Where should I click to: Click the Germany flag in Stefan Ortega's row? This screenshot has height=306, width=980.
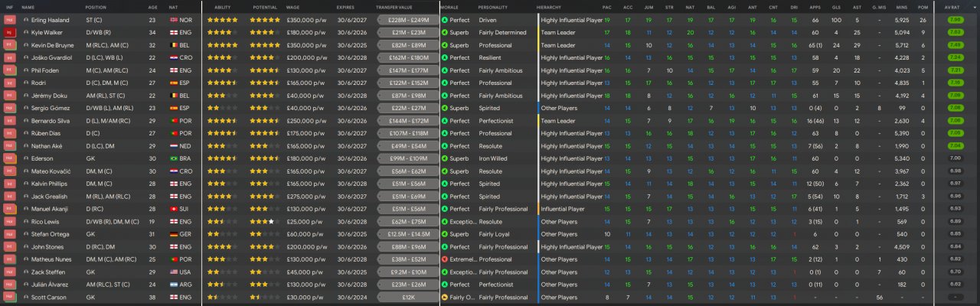(173, 234)
